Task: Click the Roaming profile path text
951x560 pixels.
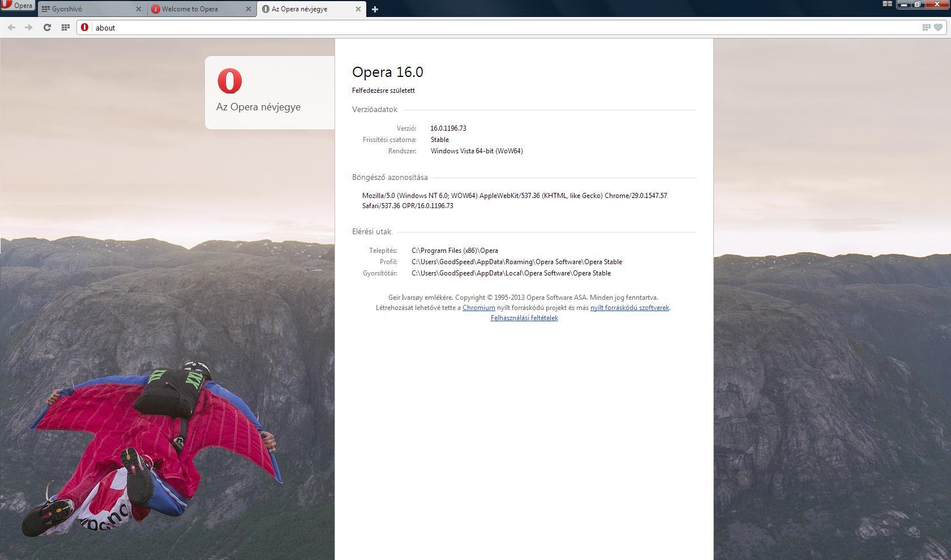Action: (x=517, y=262)
